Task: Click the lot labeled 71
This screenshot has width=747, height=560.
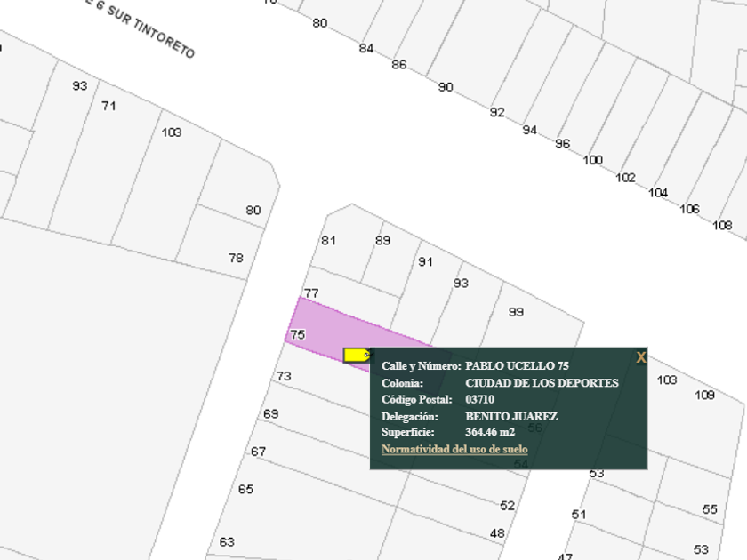Action: click(108, 106)
